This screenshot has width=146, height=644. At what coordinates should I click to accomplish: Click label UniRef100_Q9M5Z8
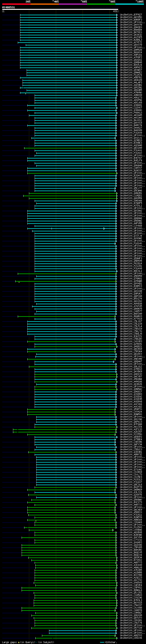(x=131, y=50)
